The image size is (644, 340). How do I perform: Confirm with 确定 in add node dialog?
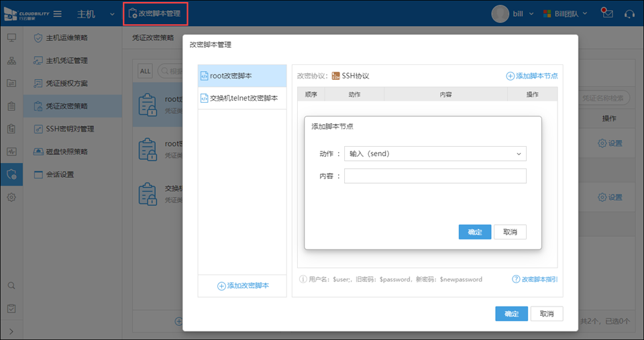click(474, 231)
